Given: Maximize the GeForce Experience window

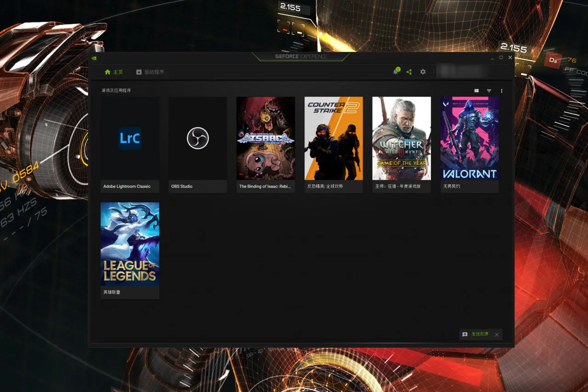Looking at the screenshot, I should click(x=501, y=57).
